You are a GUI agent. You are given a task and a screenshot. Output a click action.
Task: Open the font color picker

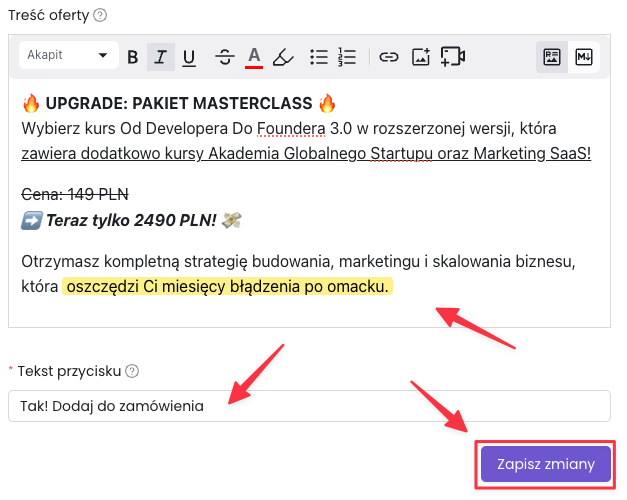(x=254, y=57)
